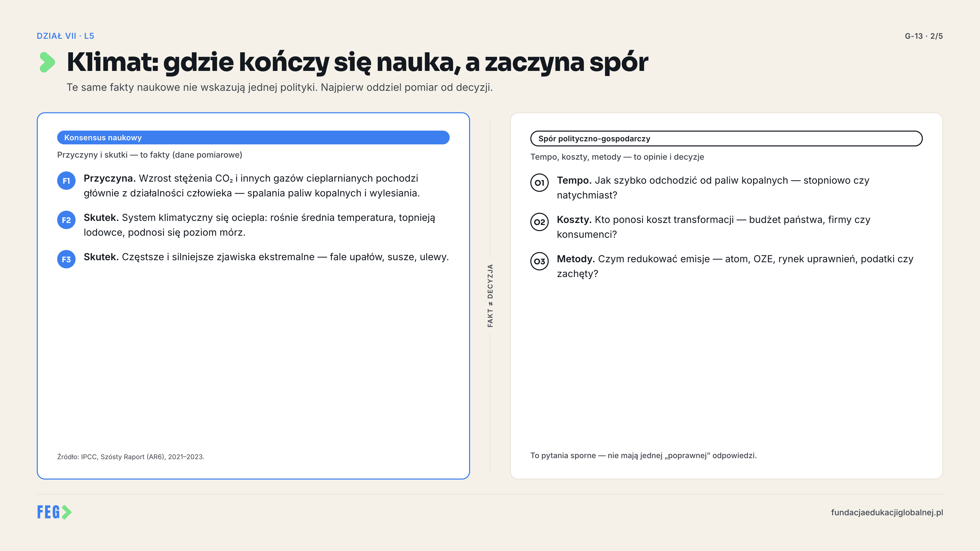Select the blue Konsensus naukowy pill
Screen dimensions: 980x551
point(253,138)
